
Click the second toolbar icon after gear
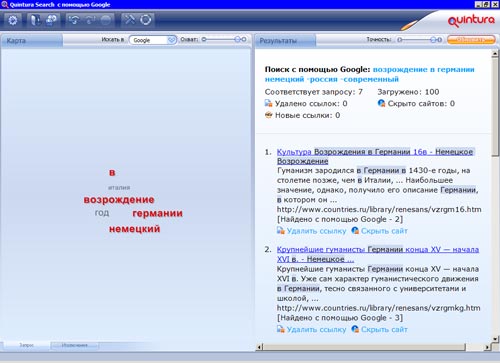(34, 20)
